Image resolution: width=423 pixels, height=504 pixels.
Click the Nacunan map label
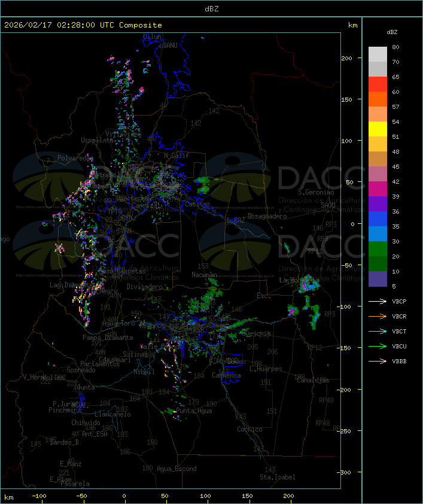[x=204, y=275]
